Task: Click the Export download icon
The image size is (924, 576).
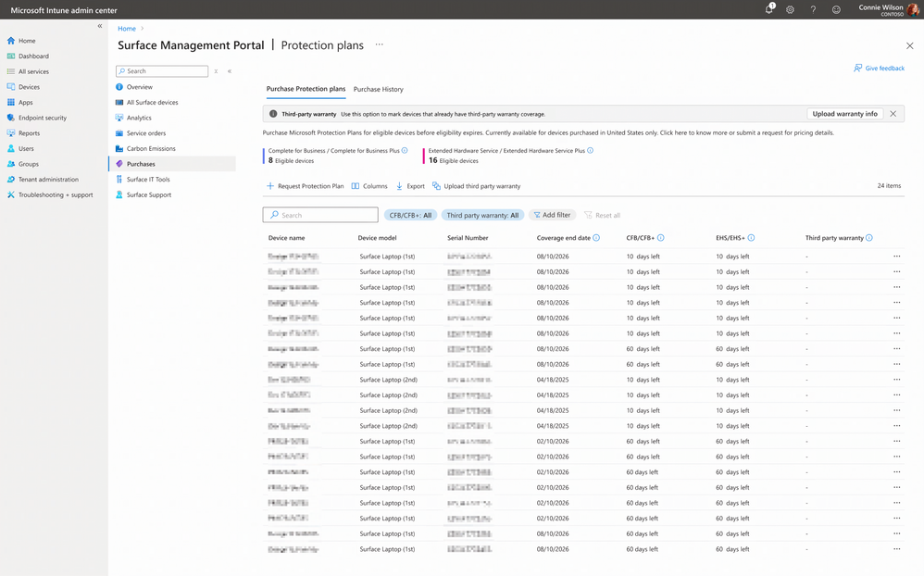Action: pyautogui.click(x=399, y=186)
